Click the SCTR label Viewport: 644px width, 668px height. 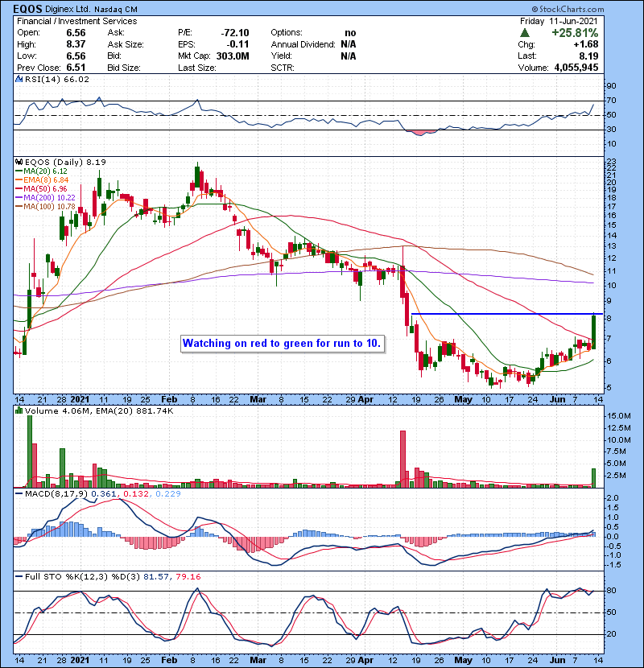pyautogui.click(x=283, y=68)
